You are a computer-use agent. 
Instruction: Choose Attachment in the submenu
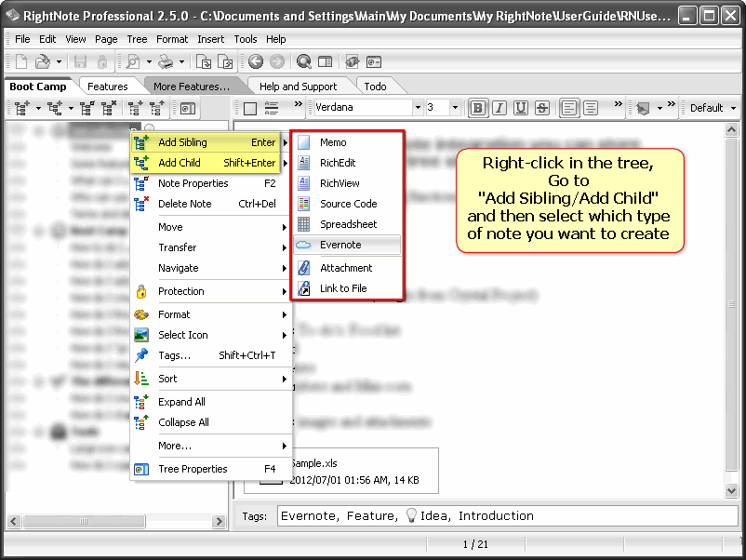347,268
